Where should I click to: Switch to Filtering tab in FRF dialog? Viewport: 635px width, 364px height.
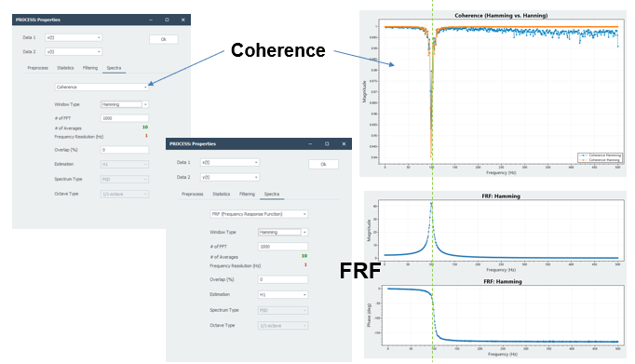[x=247, y=194]
